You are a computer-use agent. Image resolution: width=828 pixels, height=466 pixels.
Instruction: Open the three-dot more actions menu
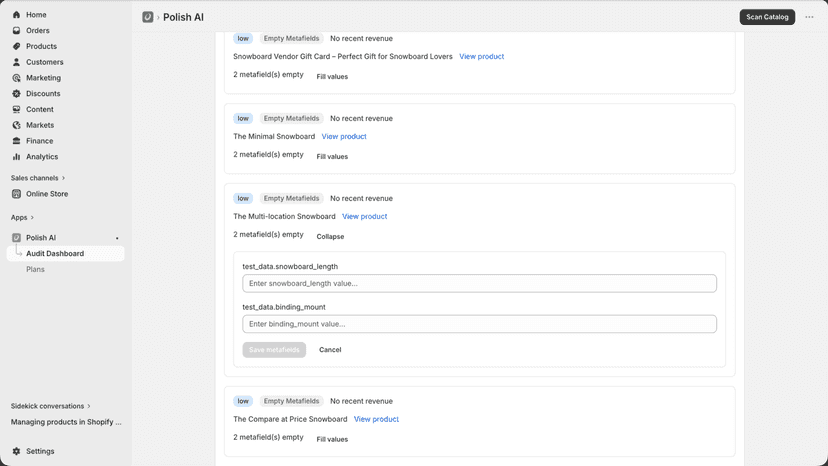tap(809, 17)
